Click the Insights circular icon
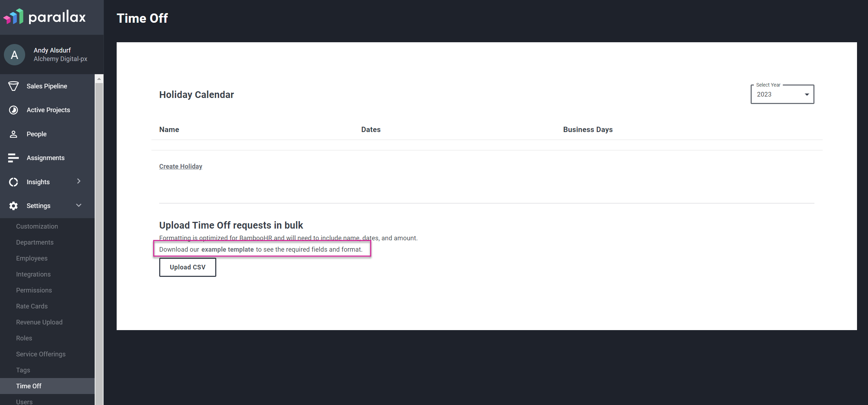This screenshot has height=405, width=868. pos(13,182)
